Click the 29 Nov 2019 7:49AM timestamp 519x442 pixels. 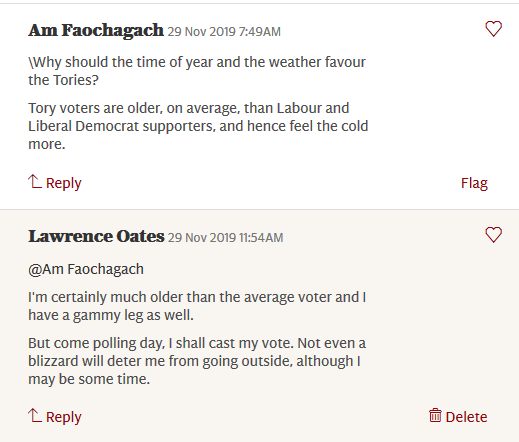224,32
